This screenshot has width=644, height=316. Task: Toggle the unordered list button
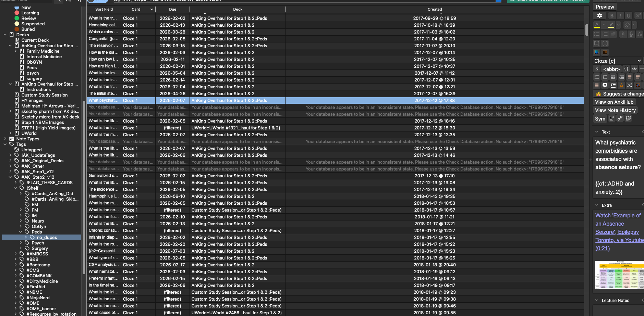[597, 34]
